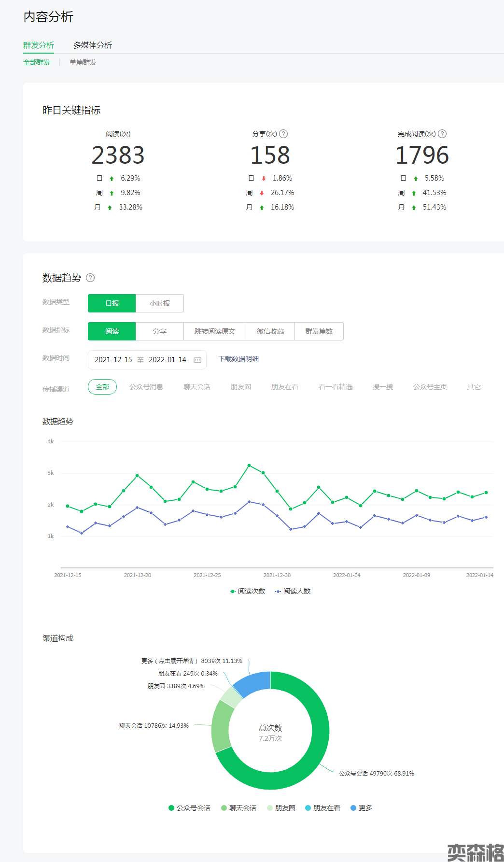Open start date 2021-12-15 picker

[113, 360]
